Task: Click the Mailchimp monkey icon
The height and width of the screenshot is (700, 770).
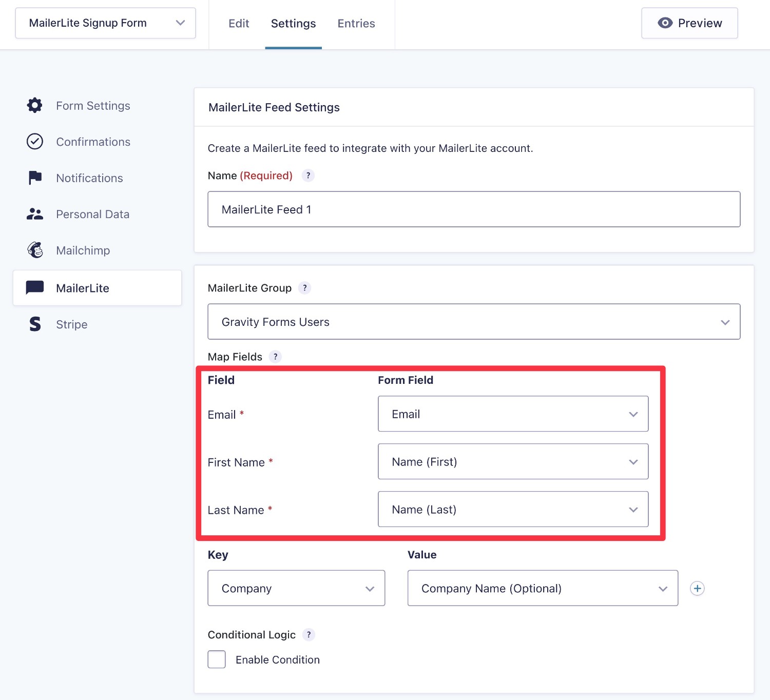Action: pos(35,250)
